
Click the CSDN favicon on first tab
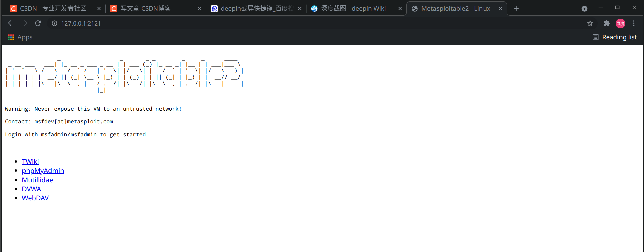(x=13, y=9)
